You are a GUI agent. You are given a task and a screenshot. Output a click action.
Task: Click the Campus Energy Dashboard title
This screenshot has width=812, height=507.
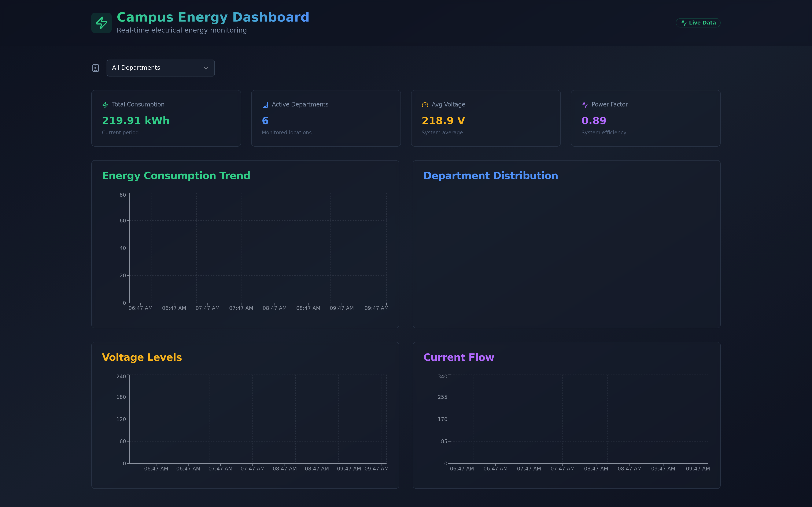click(x=213, y=18)
